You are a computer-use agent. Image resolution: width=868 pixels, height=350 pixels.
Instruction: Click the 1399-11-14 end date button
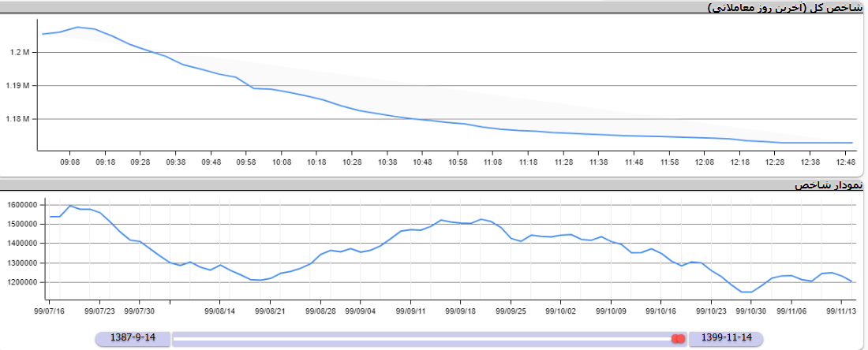click(x=726, y=338)
